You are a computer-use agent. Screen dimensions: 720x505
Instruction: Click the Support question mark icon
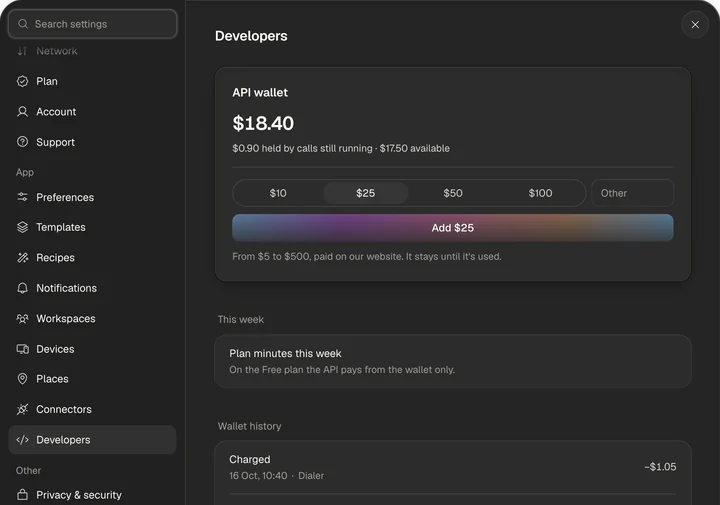tap(22, 142)
